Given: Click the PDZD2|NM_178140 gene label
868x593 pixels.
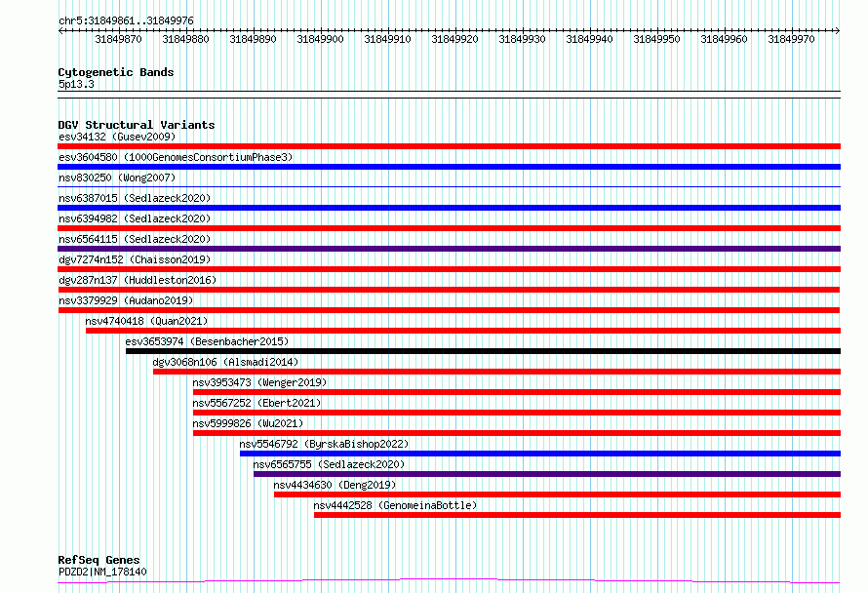Looking at the screenshot, I should pyautogui.click(x=102, y=572).
